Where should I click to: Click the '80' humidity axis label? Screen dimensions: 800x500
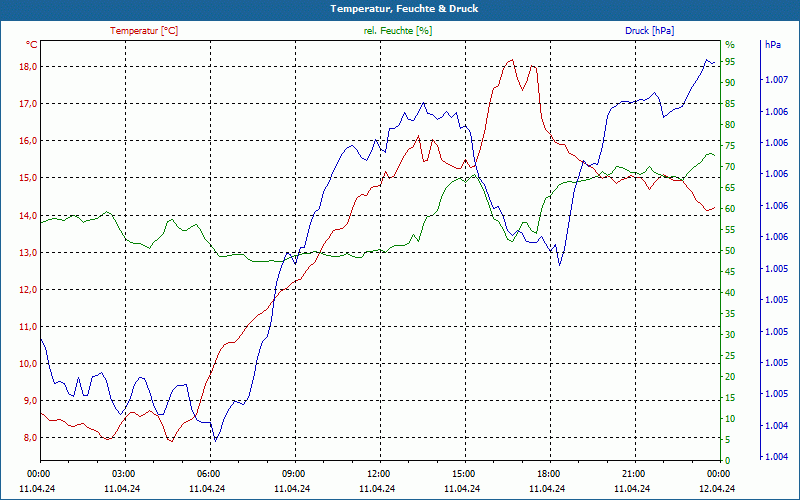730,125
